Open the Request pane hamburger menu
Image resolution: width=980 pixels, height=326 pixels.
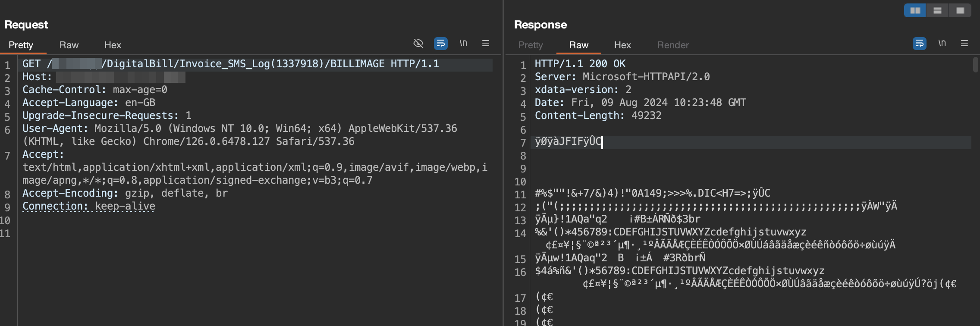[x=486, y=43]
